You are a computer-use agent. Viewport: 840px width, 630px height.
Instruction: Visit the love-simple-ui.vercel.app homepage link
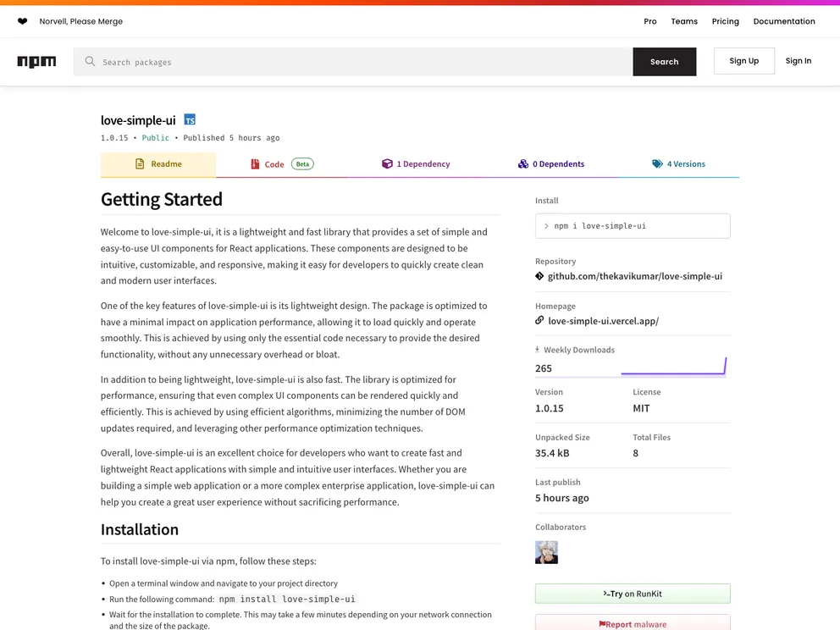pyautogui.click(x=603, y=320)
